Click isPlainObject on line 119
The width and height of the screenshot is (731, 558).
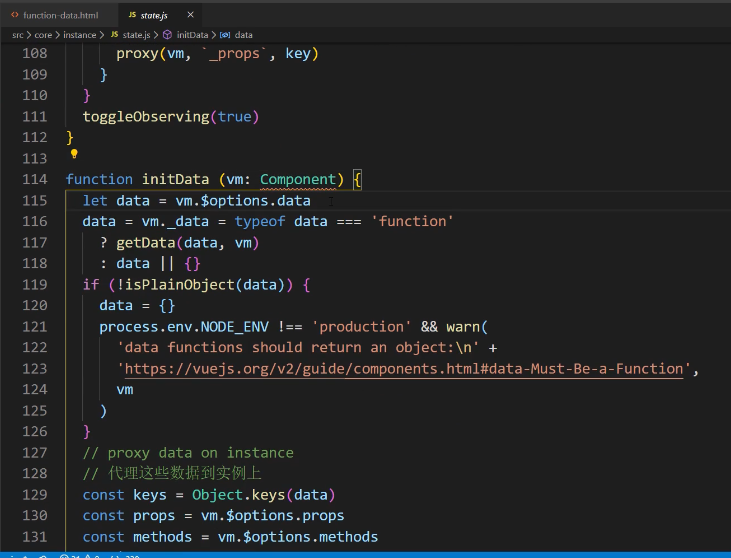point(179,284)
